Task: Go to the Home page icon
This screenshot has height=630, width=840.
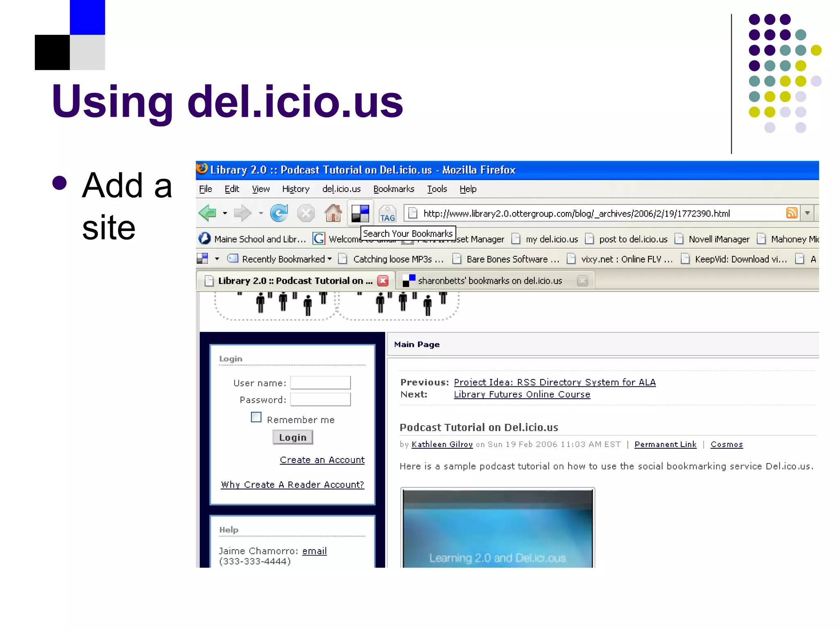Action: (x=333, y=213)
